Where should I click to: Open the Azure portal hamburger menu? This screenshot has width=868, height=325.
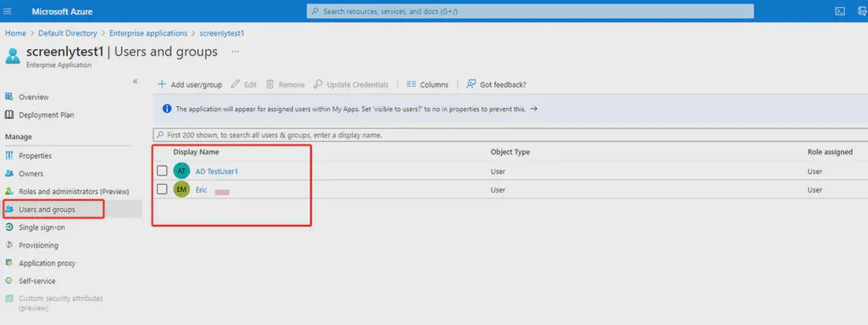click(8, 11)
